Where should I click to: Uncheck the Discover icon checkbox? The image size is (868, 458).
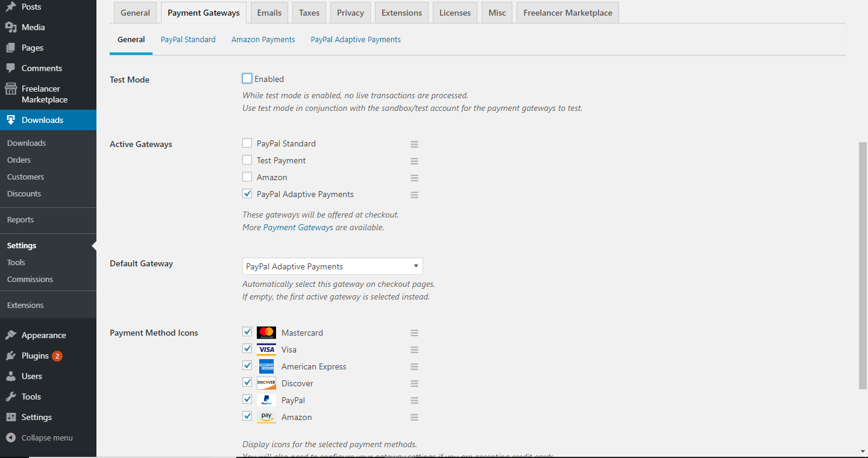tap(247, 382)
